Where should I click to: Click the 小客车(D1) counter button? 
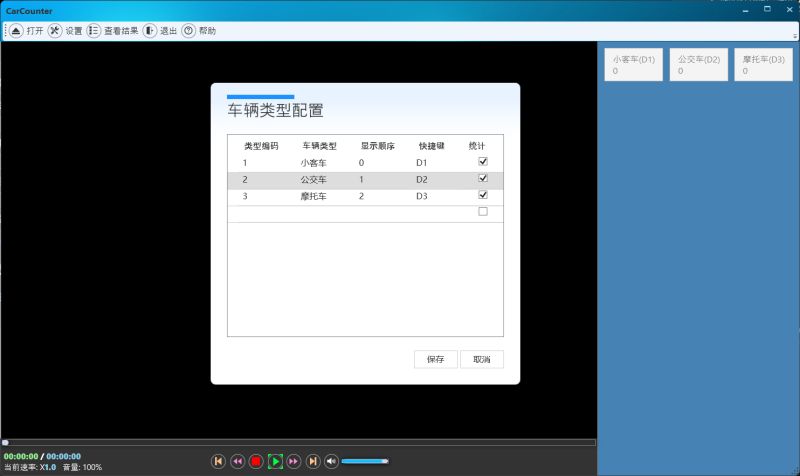634,65
